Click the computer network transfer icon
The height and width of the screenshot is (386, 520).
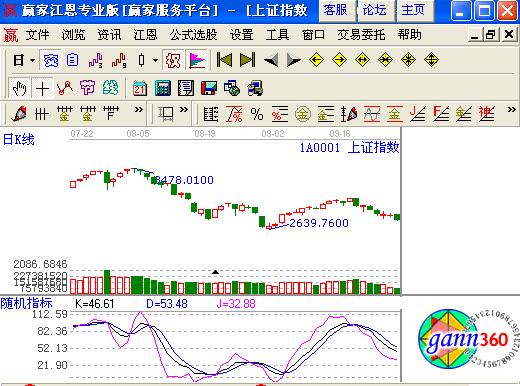255,88
